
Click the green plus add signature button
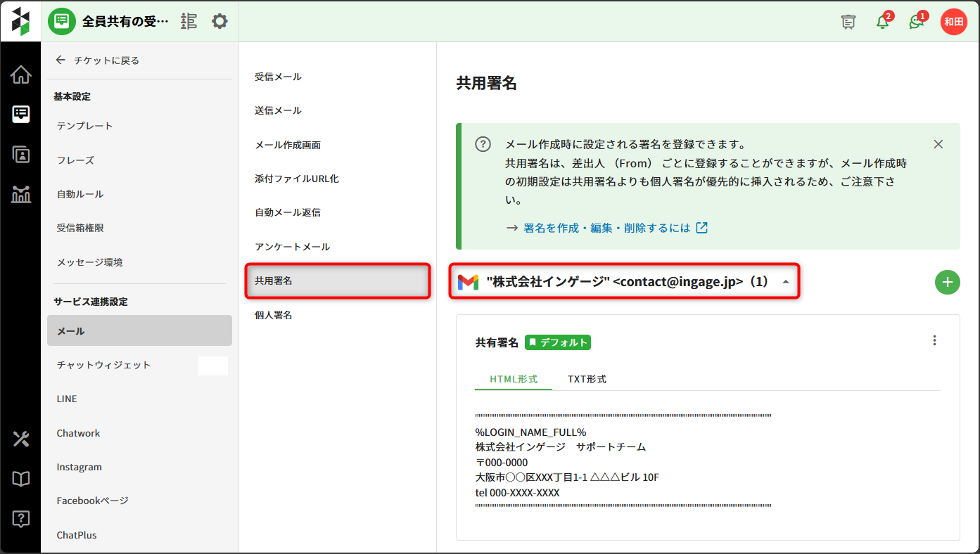point(947,282)
